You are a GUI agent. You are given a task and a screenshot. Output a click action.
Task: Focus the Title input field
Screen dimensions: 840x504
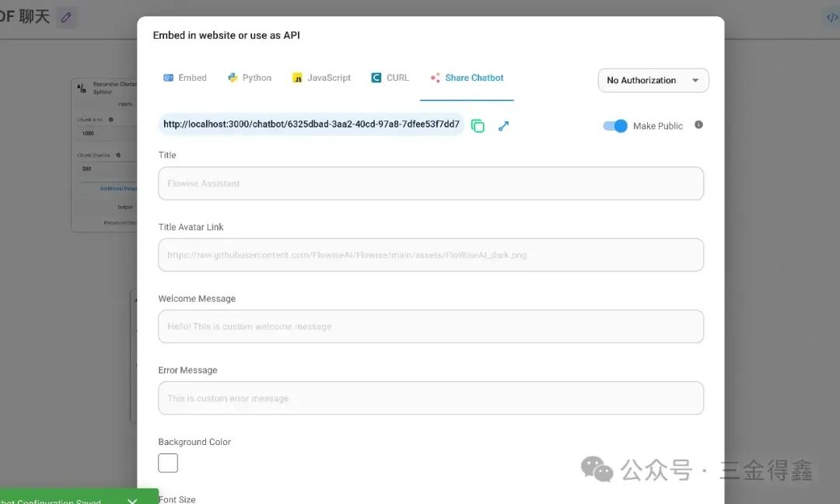coord(430,184)
